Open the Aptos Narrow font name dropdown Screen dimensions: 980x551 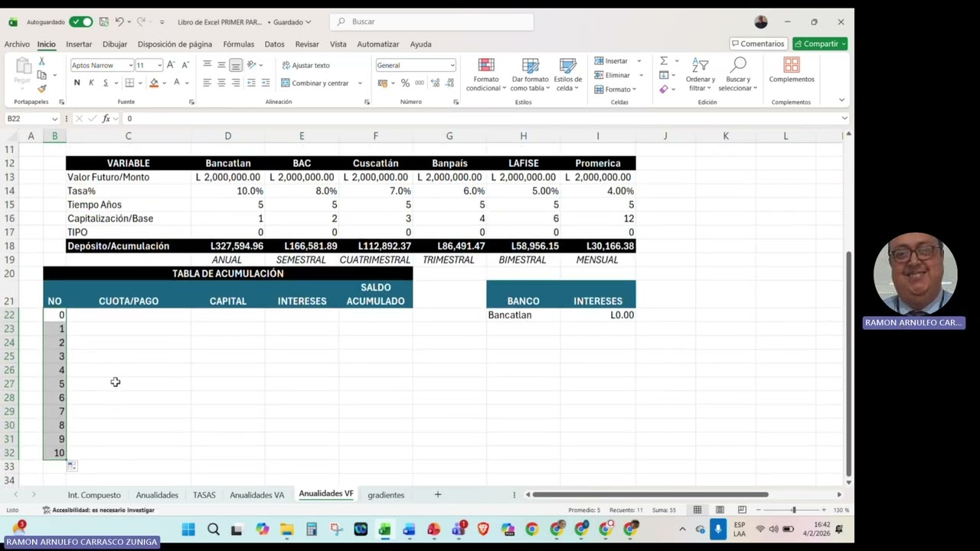point(130,65)
